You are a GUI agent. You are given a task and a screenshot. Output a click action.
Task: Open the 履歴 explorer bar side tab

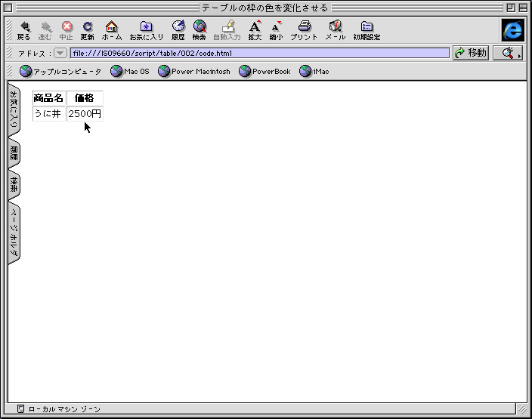pyautogui.click(x=14, y=153)
